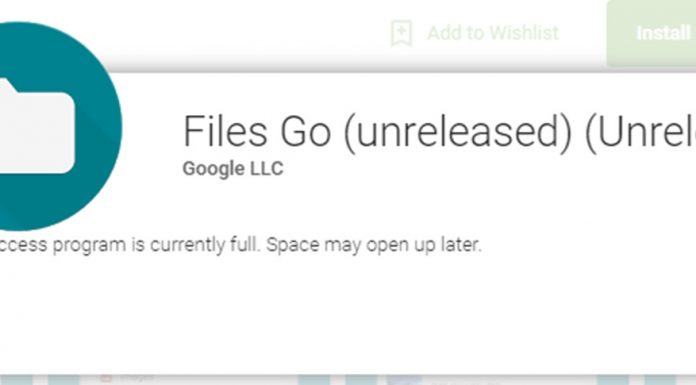Click the early access program full message

click(x=240, y=245)
